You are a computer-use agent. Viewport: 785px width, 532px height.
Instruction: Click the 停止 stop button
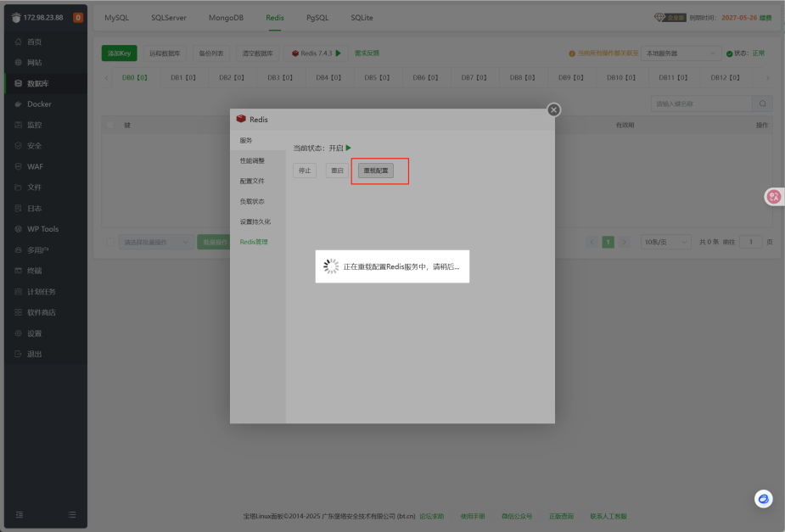tap(305, 171)
